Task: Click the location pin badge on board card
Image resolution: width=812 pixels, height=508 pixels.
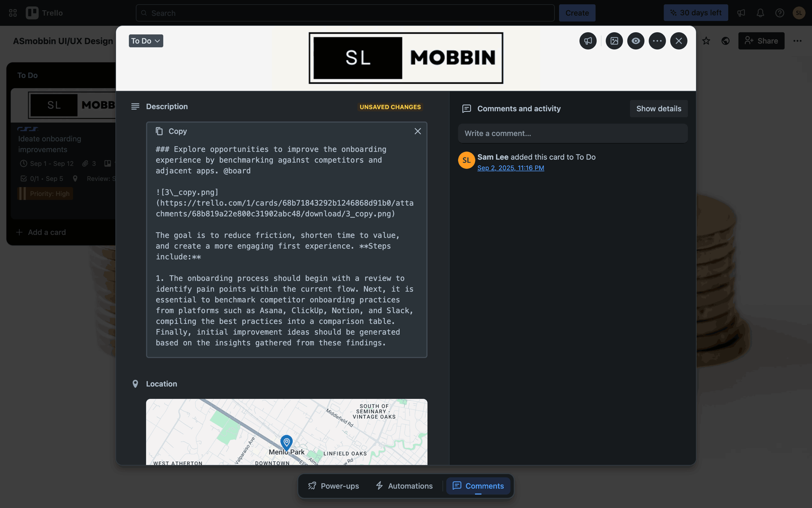Action: 75,179
